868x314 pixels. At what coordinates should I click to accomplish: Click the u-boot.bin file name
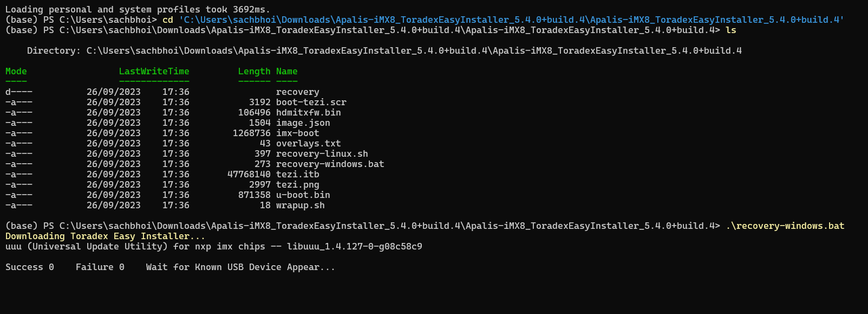pos(303,195)
